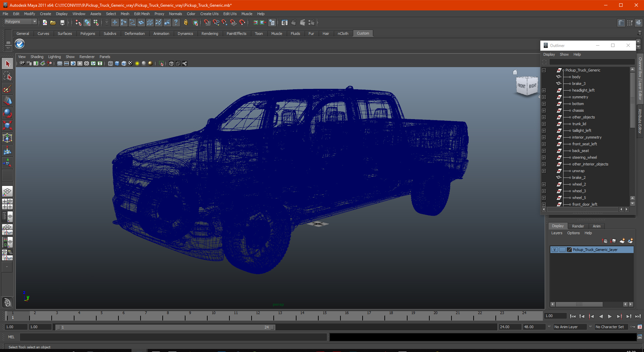The height and width of the screenshot is (352, 644).
Task: Activate the Move tool cone icon
Action: pyautogui.click(x=7, y=101)
